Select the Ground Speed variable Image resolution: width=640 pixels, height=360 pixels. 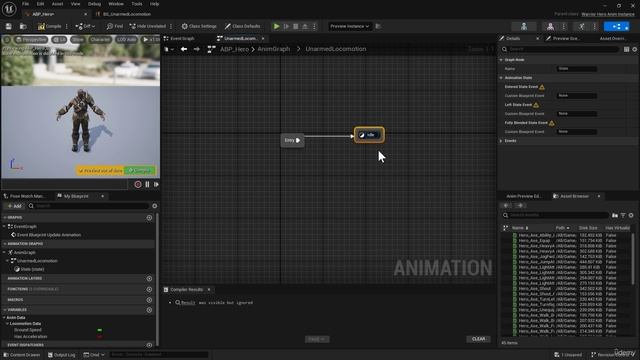pos(28,330)
